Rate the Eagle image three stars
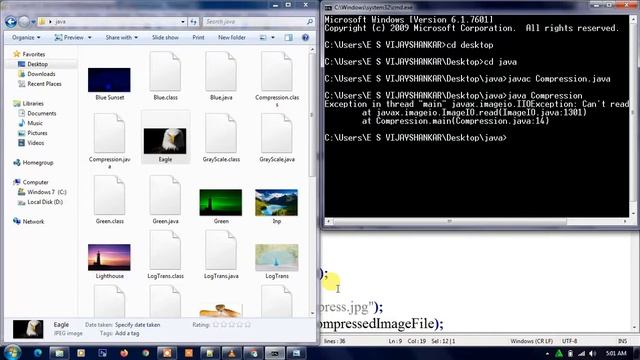The image size is (640, 360). coord(232,324)
